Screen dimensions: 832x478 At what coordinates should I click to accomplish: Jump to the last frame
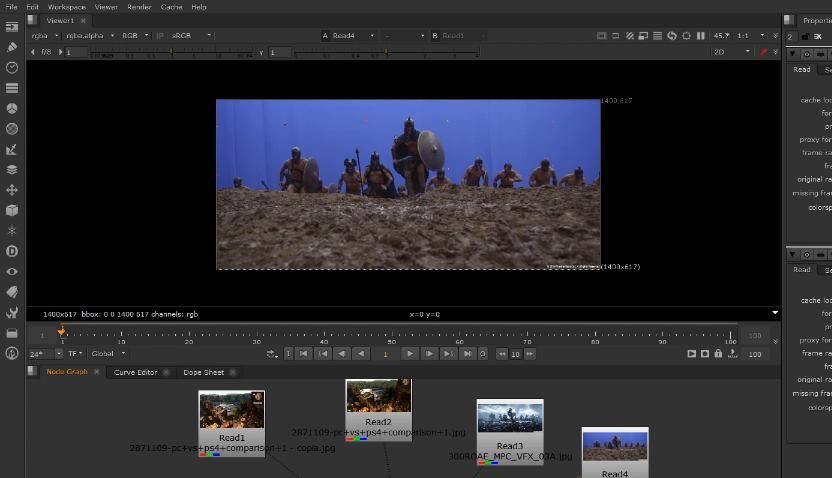(x=467, y=354)
